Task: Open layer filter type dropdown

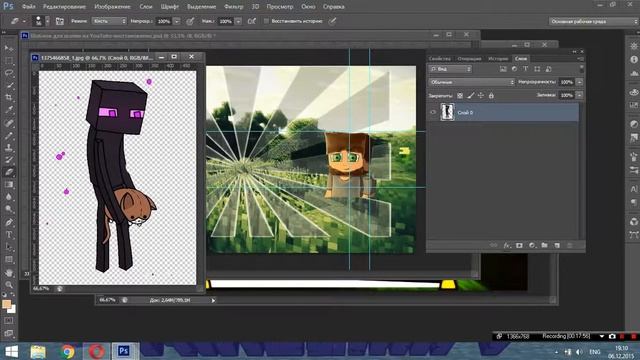Action: [x=450, y=69]
